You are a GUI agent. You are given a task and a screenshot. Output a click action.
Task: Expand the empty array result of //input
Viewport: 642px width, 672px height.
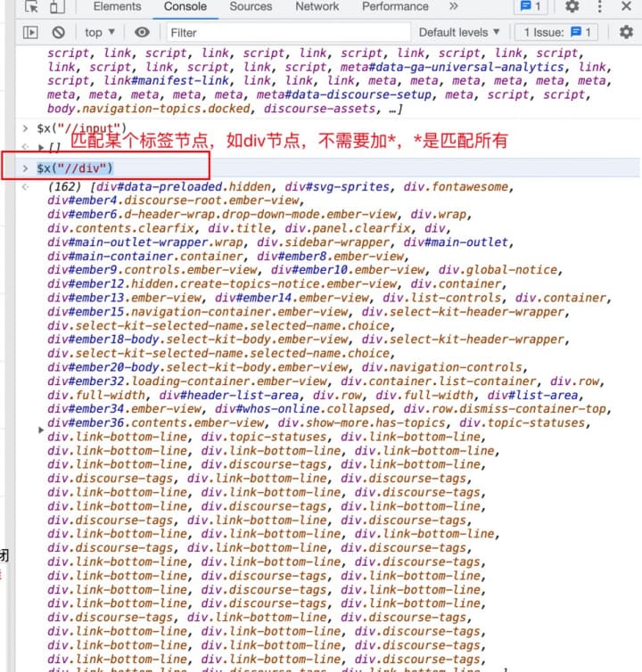(x=41, y=147)
